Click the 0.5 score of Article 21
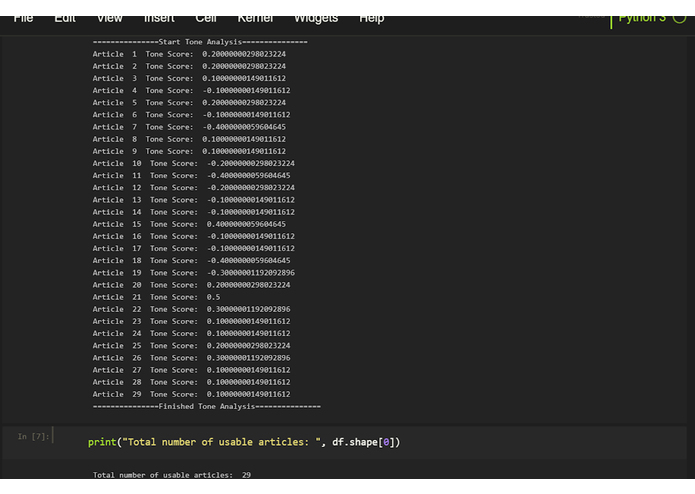This screenshot has width=695, height=494. tap(213, 297)
